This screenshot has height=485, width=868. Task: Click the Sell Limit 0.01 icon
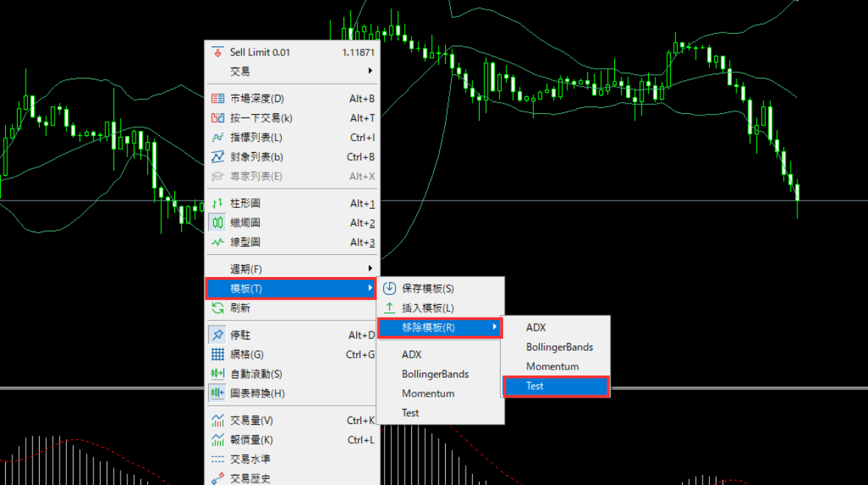tap(217, 52)
